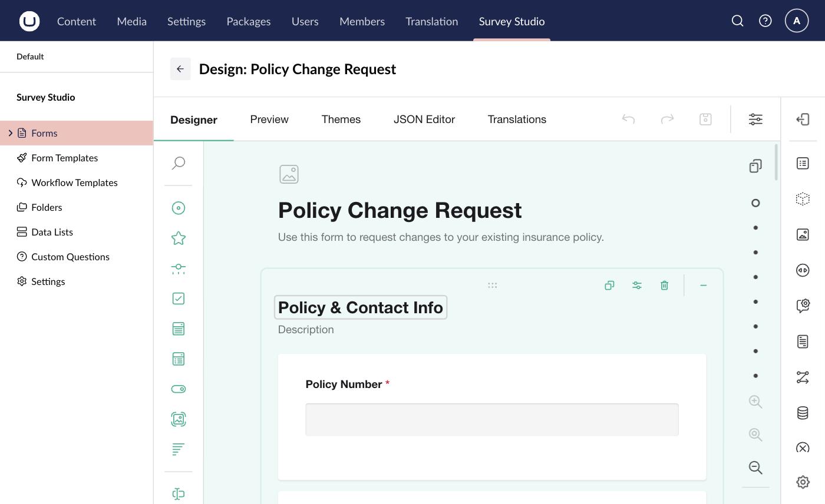825x504 pixels.
Task: Open Form Templates in the sidebar
Action: pos(77,158)
